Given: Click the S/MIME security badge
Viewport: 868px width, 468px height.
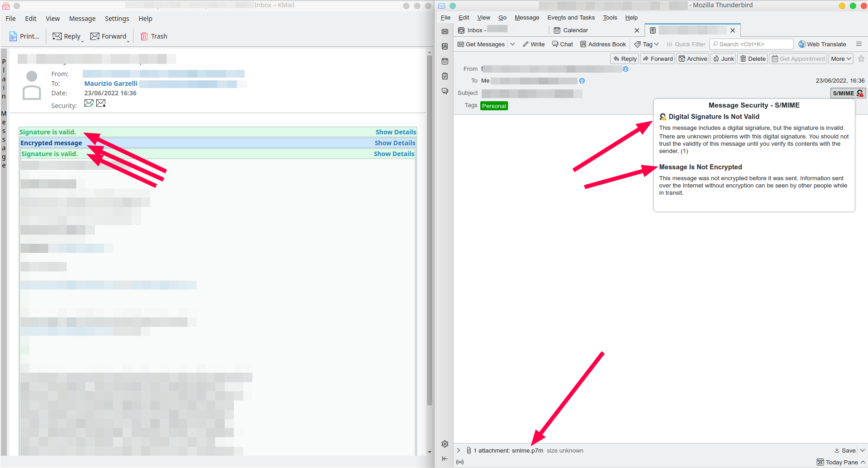Looking at the screenshot, I should point(848,93).
